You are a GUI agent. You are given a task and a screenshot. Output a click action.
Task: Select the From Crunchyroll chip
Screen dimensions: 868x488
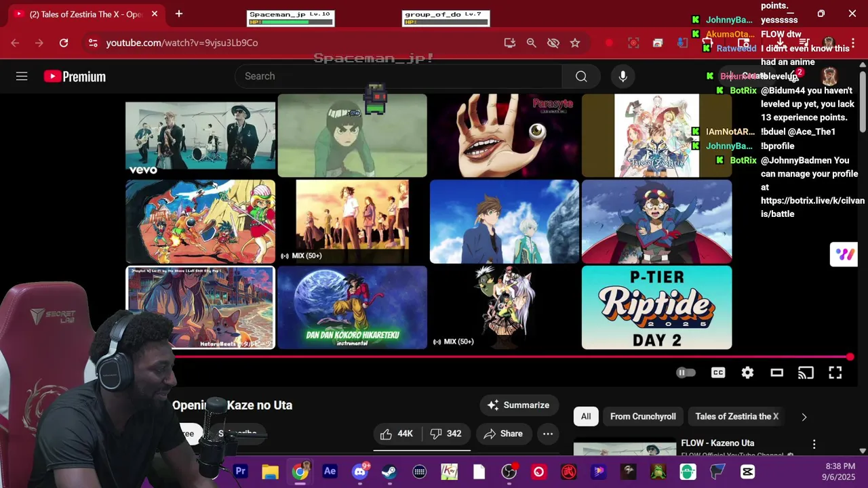(x=643, y=416)
